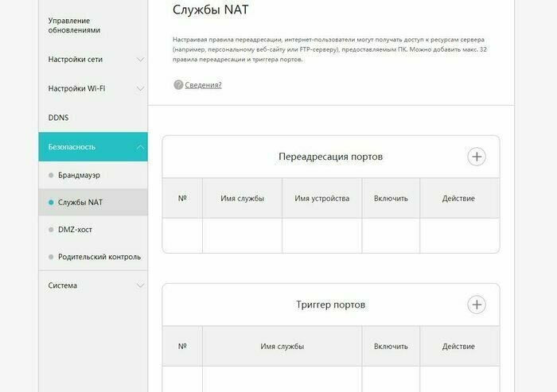The image size is (557, 392).
Task: Expand the Настройки Wi-Fi section
Action: [140, 88]
